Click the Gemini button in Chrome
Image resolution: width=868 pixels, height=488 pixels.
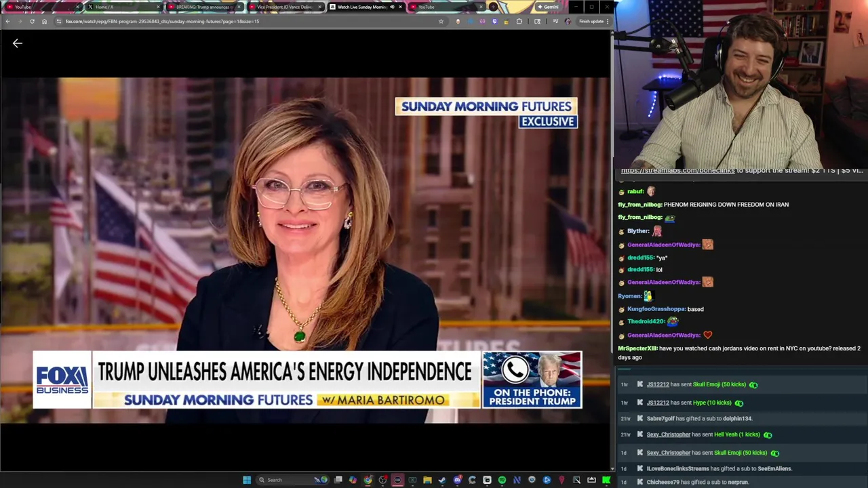click(x=549, y=7)
